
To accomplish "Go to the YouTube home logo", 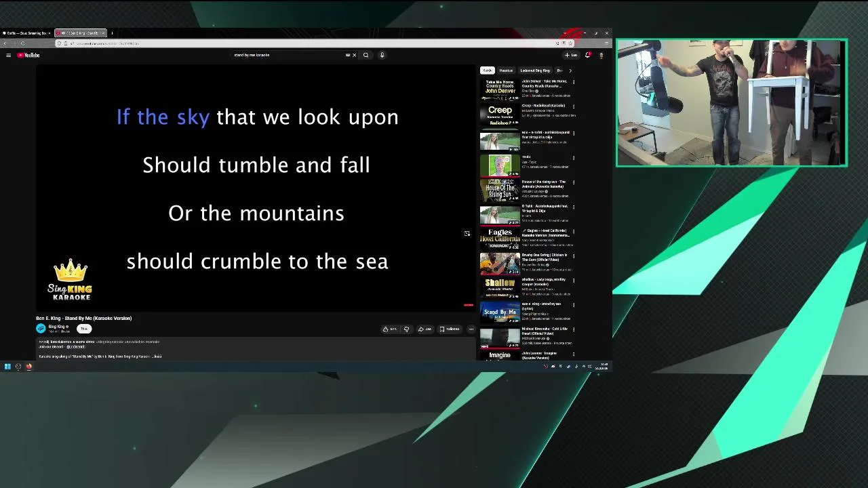I will pos(28,55).
